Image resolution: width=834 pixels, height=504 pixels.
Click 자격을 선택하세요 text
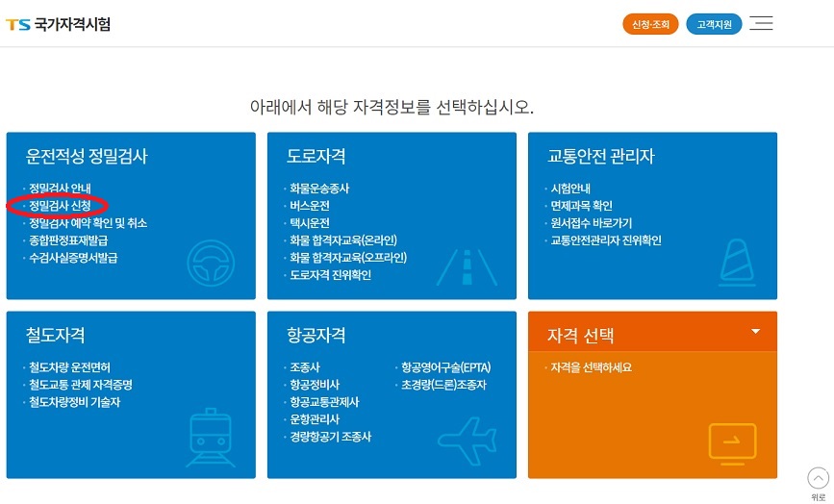point(591,367)
